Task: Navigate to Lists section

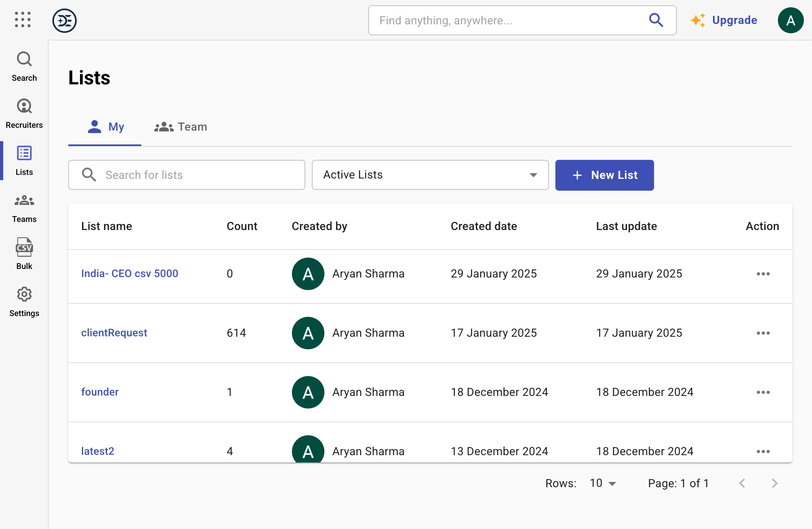Action: point(24,161)
